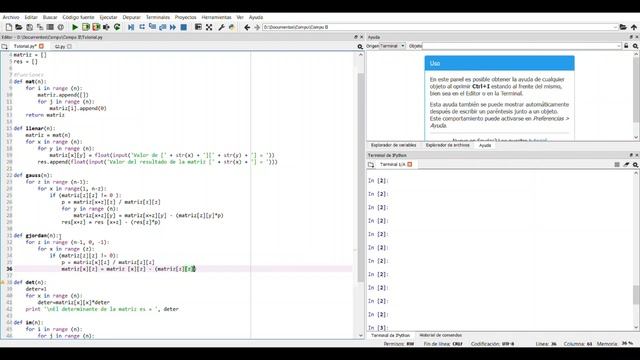Viewport: 640px width, 360px height.
Task: Click the Step into function icon
Action: (x=152, y=27)
